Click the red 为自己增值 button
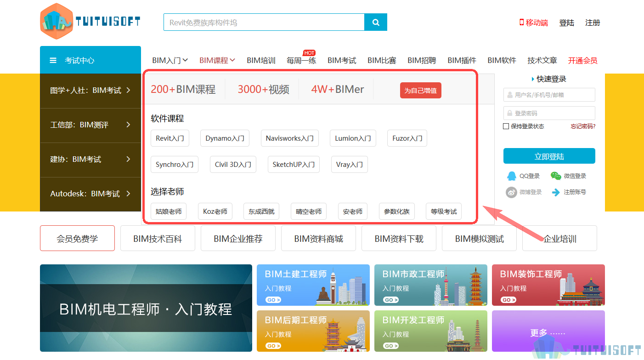 coord(421,91)
